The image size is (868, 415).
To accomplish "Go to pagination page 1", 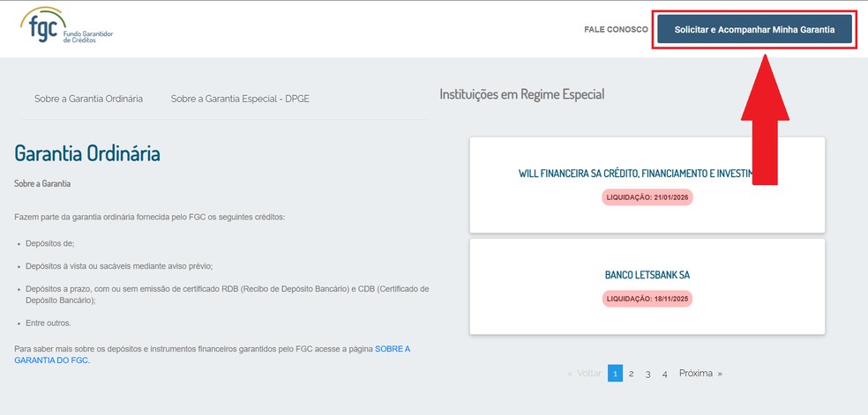I will pyautogui.click(x=615, y=374).
